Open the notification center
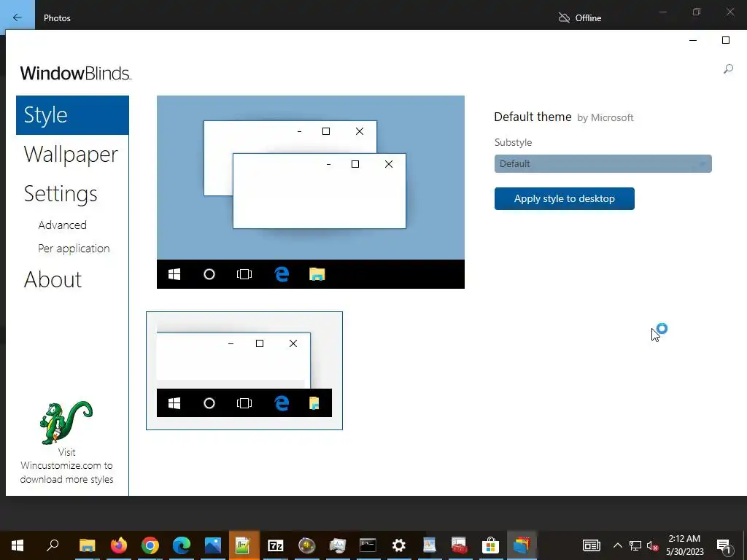The width and height of the screenshot is (747, 560). [724, 545]
